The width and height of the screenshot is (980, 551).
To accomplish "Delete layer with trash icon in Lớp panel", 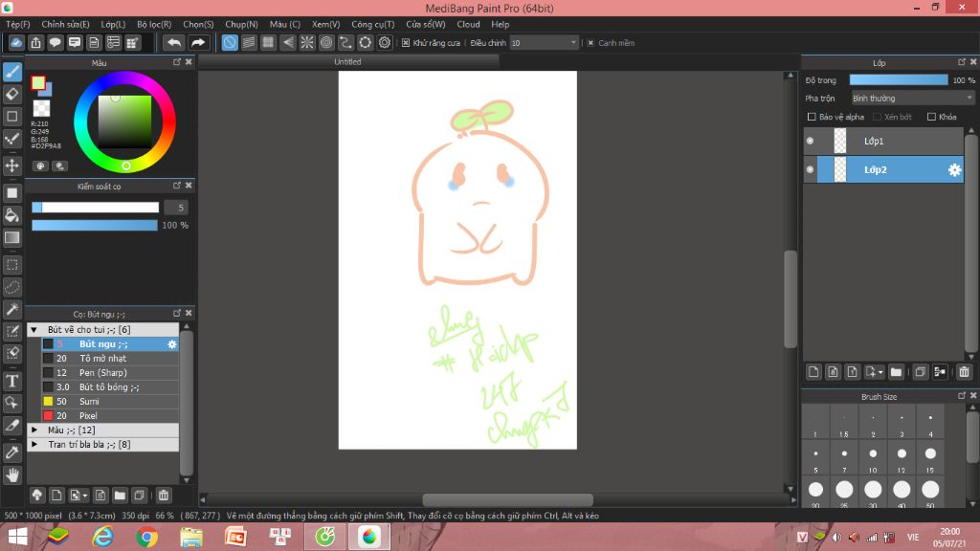I will pyautogui.click(x=964, y=372).
